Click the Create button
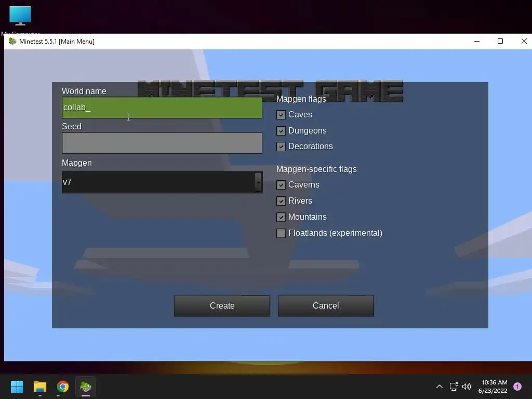Viewport: 532px width, 399px height. 222,305
